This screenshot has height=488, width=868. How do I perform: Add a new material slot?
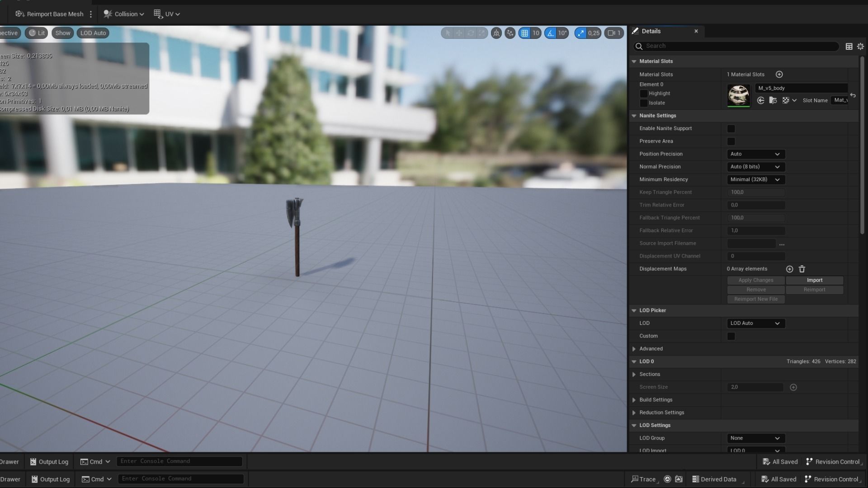click(779, 75)
